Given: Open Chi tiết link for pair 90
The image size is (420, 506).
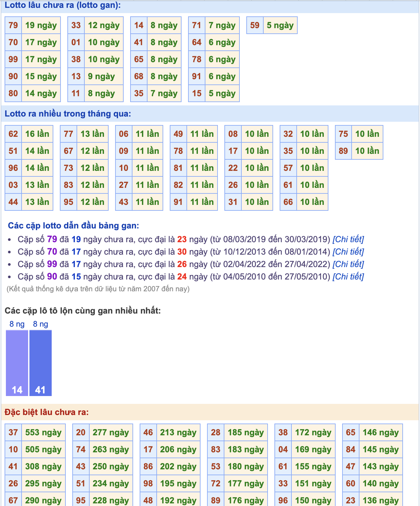Looking at the screenshot, I should tap(348, 277).
